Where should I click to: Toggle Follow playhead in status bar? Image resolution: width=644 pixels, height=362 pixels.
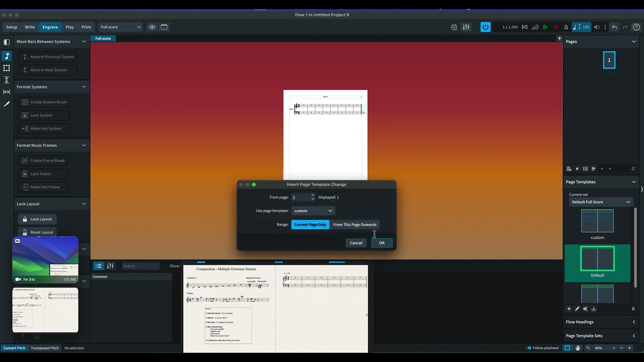coord(543,348)
